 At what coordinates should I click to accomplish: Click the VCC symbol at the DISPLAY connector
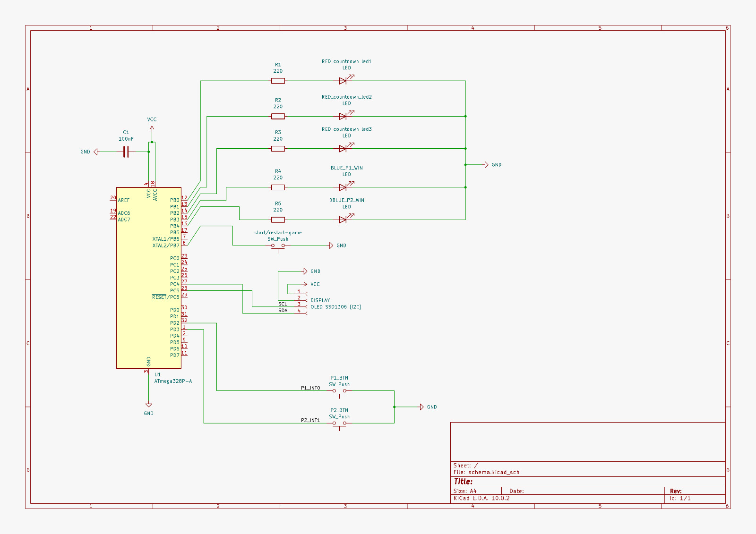pos(305,284)
